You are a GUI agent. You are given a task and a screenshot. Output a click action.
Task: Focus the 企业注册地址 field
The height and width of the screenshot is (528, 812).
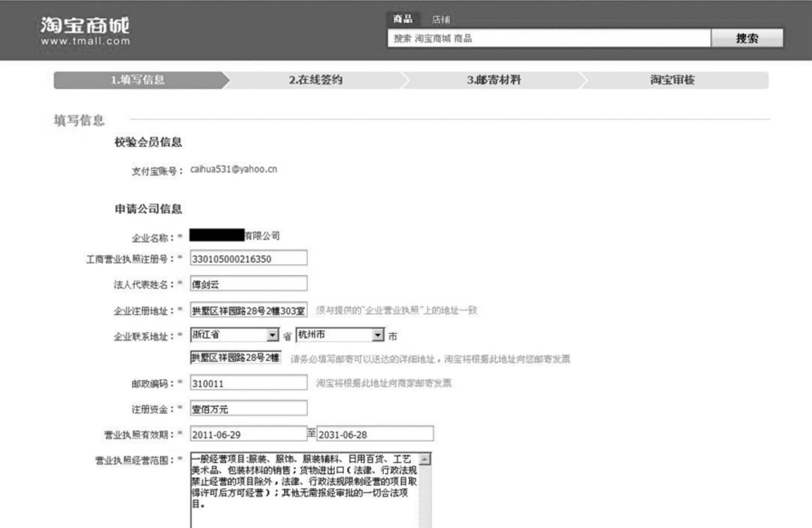pos(249,310)
